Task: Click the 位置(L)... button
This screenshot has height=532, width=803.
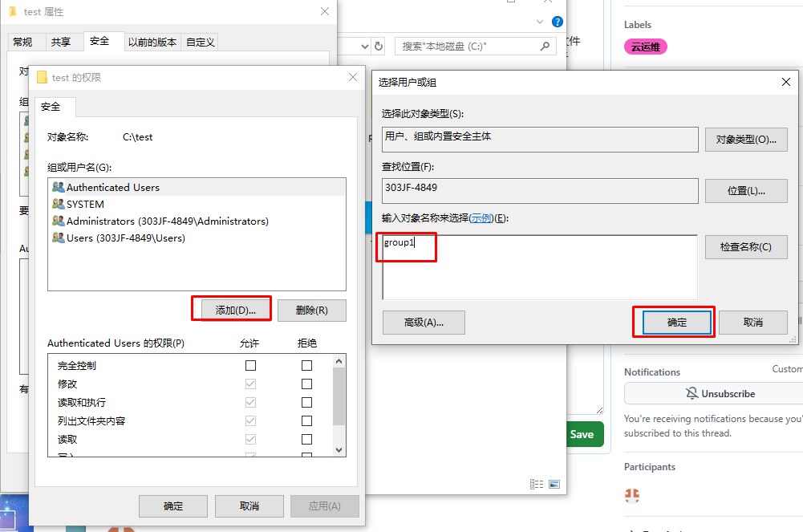Action: tap(746, 190)
